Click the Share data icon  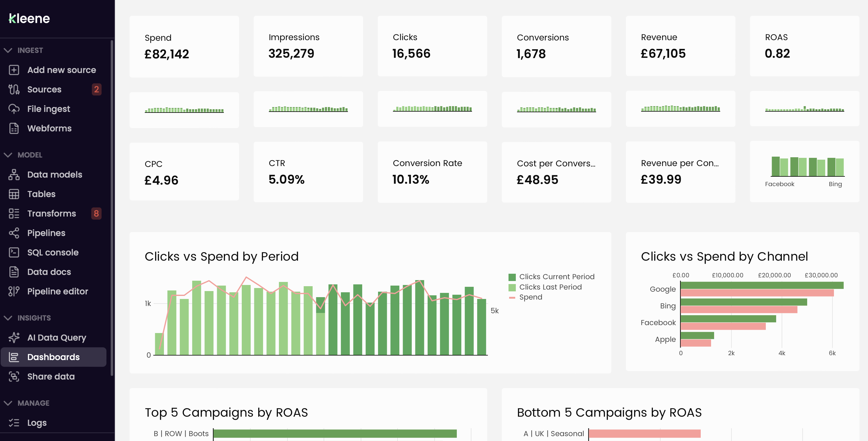(x=14, y=376)
